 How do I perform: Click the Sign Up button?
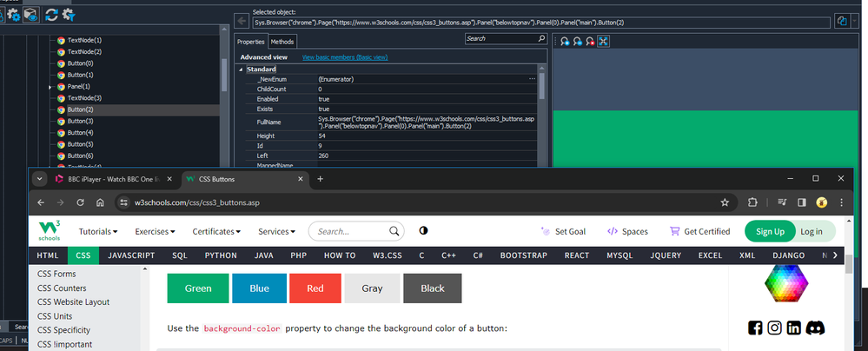tap(770, 231)
